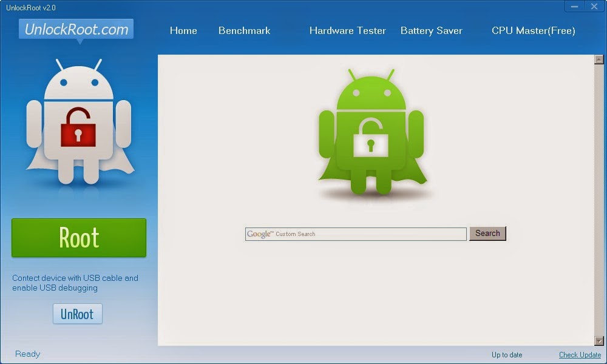
Task: Click the 'Ready' status text
Action: click(x=27, y=354)
